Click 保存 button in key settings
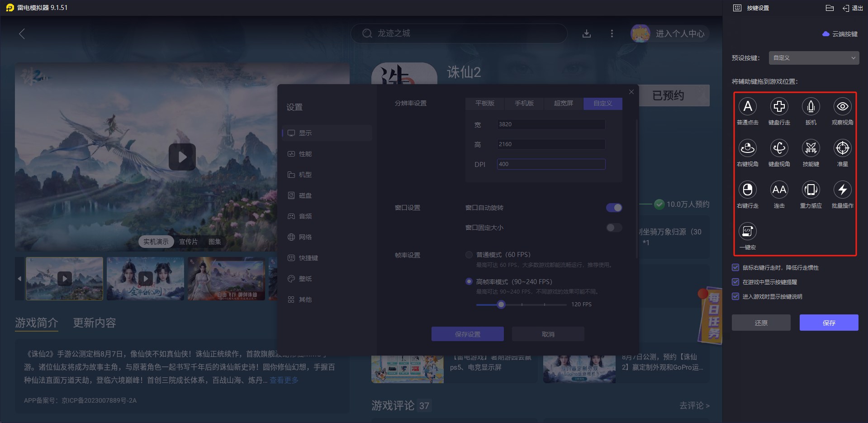This screenshot has height=423, width=868. point(829,323)
